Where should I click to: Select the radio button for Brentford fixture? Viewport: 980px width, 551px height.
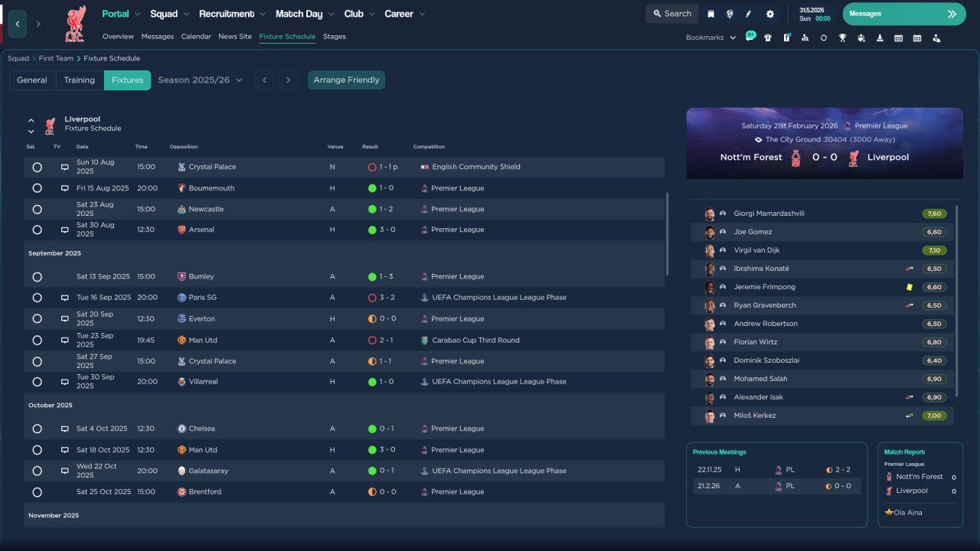click(x=38, y=492)
